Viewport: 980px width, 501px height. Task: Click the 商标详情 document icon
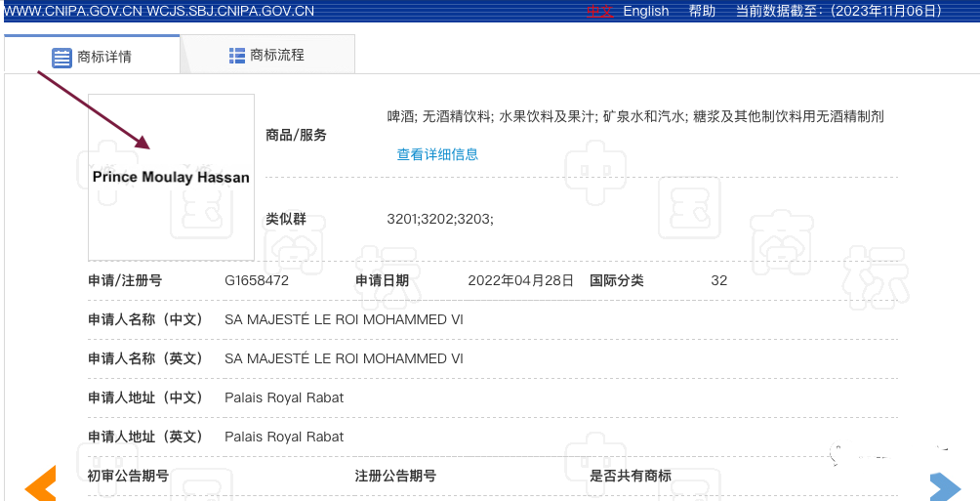(x=61, y=58)
